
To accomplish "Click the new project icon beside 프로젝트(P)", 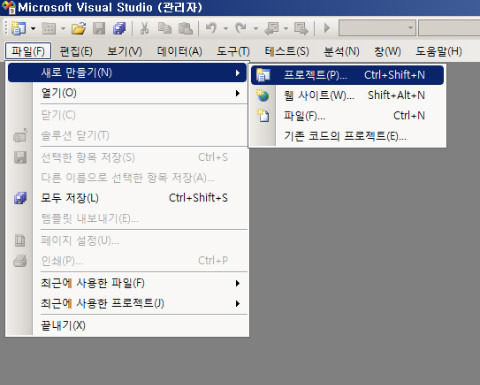I will (263, 75).
